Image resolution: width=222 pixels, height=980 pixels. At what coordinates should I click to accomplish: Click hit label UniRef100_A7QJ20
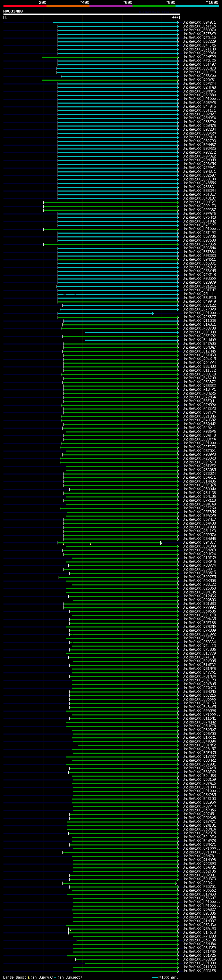199,60
